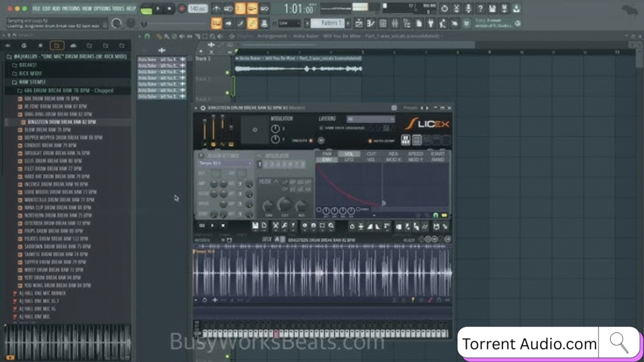Switch to the LFO articulator tab
The height and width of the screenshot is (362, 644).
click(349, 160)
